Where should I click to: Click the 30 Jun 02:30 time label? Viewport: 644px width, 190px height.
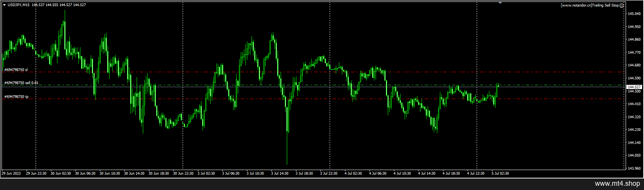[61, 173]
